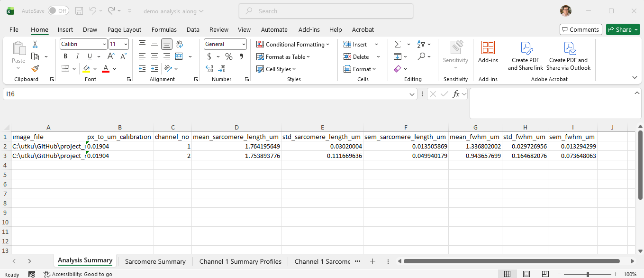Image resolution: width=644 pixels, height=278 pixels.
Task: Increase decimal places
Action: point(209,69)
